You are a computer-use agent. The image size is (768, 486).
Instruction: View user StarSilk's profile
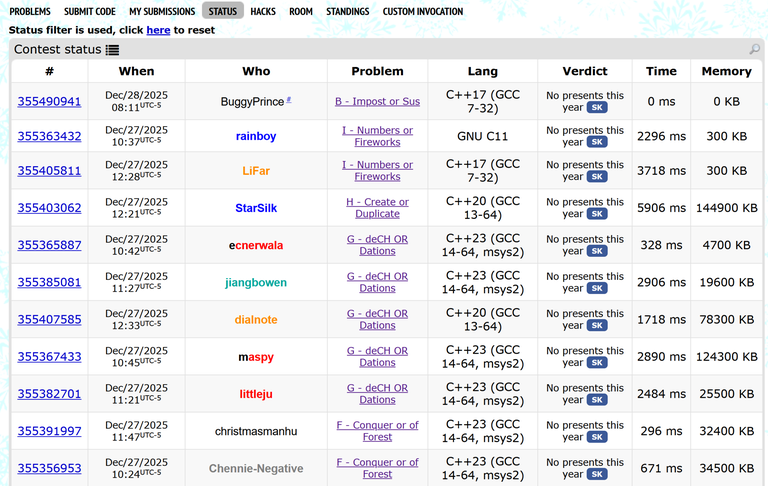pyautogui.click(x=256, y=208)
